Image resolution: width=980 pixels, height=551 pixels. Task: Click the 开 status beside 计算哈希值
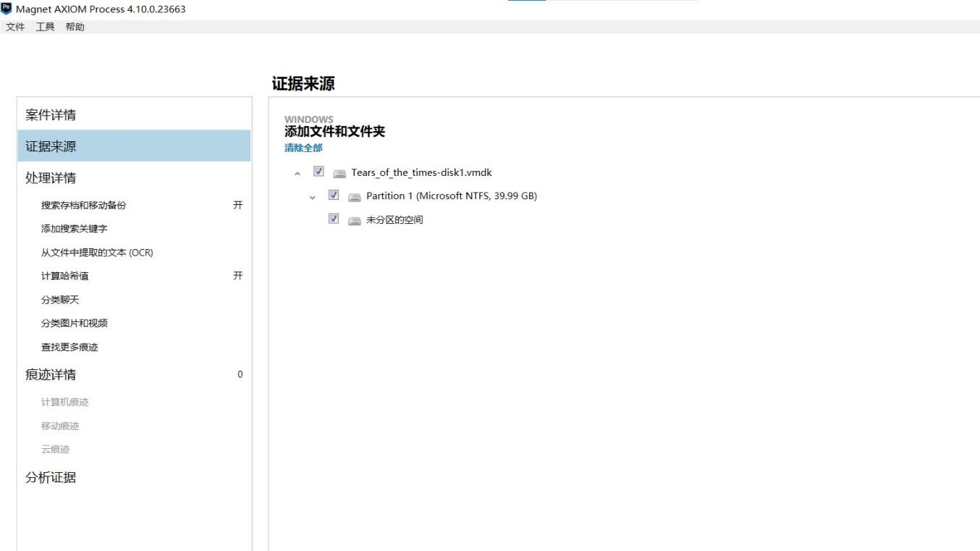(237, 276)
